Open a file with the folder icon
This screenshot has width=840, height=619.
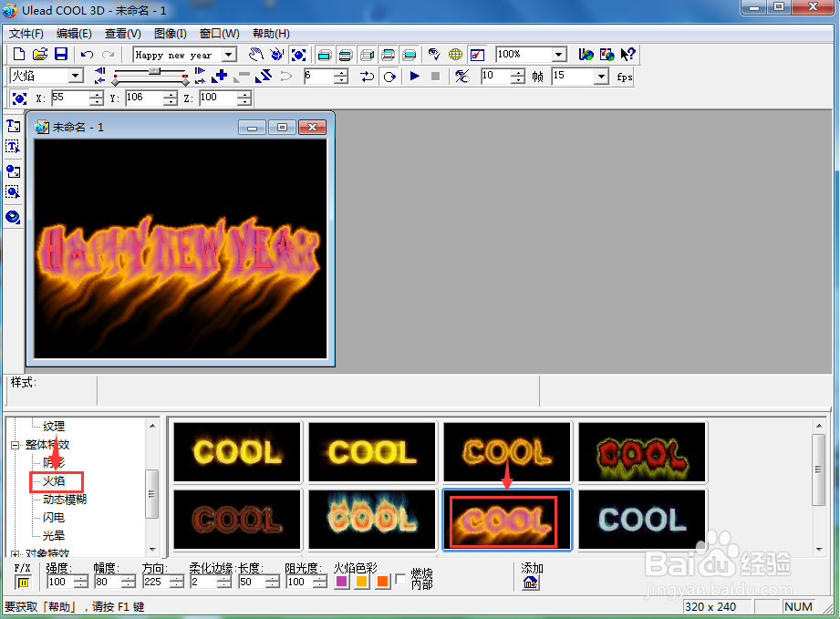(x=39, y=55)
